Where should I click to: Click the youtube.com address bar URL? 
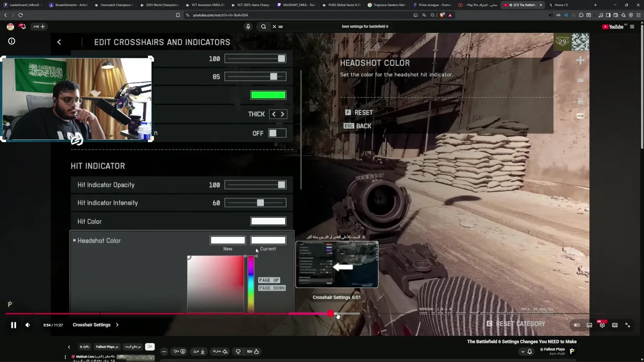(220, 15)
